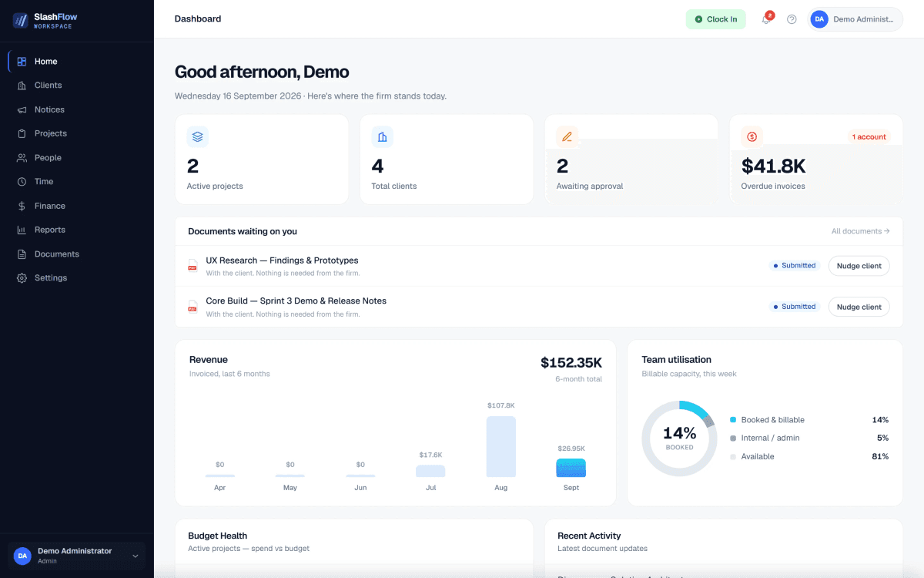Click the People icon in sidebar
Viewport: 924px width, 578px height.
click(22, 158)
